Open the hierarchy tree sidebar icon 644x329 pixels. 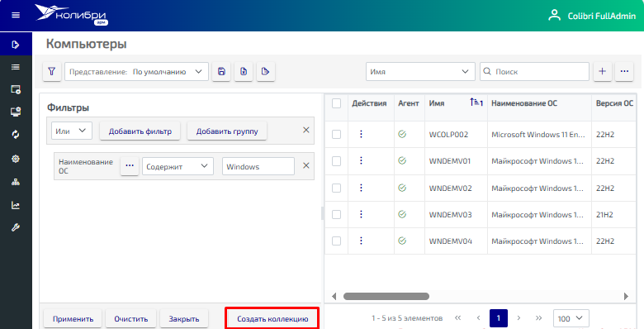[x=16, y=182]
